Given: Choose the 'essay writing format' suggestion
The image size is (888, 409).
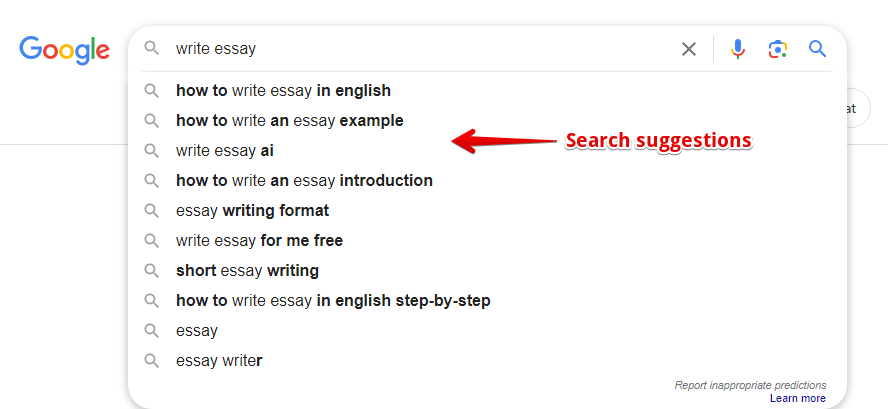Looking at the screenshot, I should (252, 211).
